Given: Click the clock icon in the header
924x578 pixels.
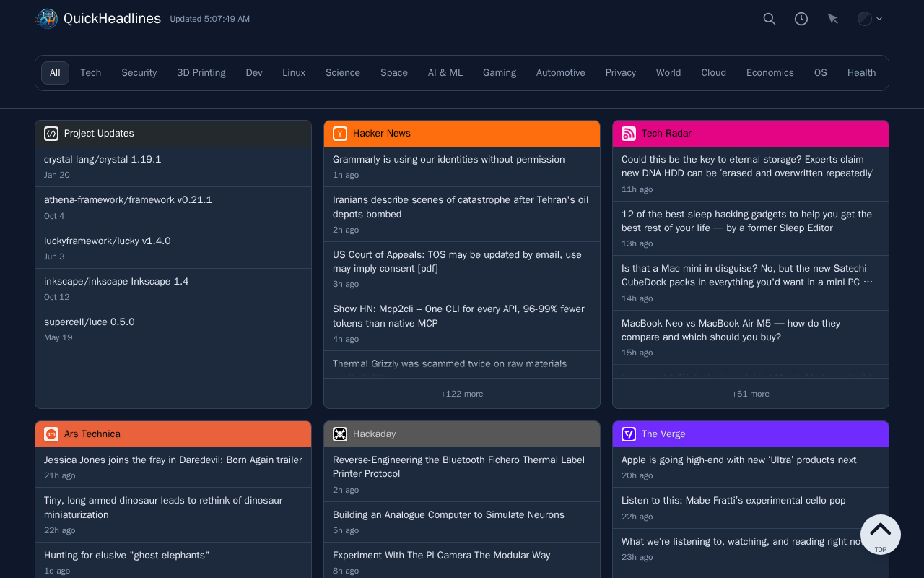Looking at the screenshot, I should (801, 19).
